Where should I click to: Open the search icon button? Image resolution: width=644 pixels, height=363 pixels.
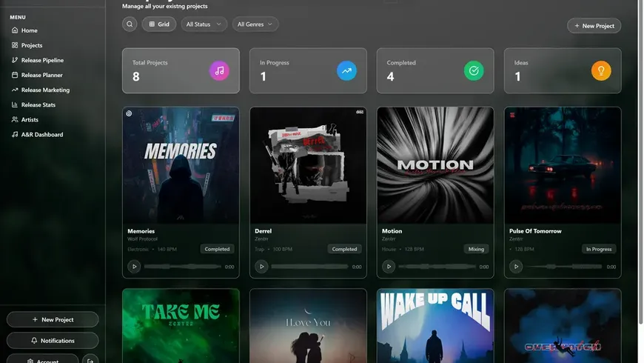pyautogui.click(x=130, y=24)
